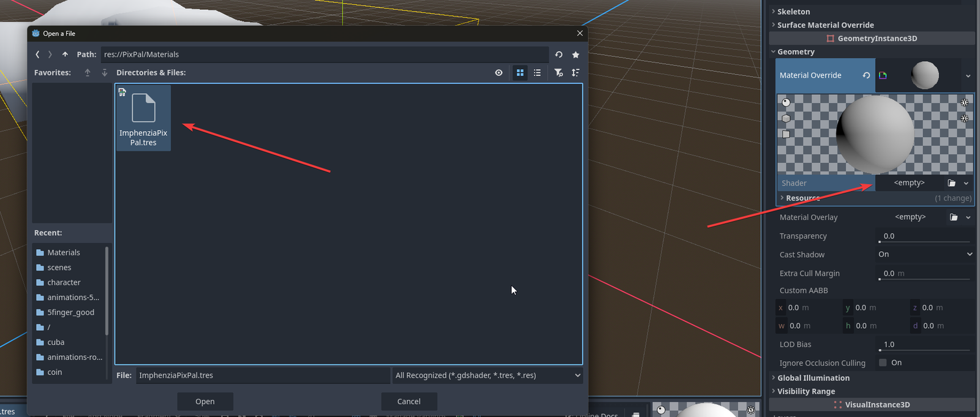Click the Shader quick-load folder icon

(951, 183)
